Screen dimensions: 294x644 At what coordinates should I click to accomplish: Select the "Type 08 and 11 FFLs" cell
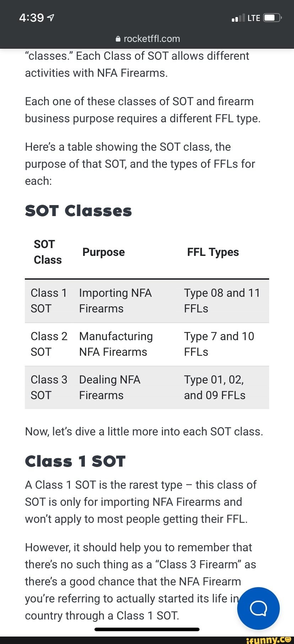pyautogui.click(x=222, y=301)
